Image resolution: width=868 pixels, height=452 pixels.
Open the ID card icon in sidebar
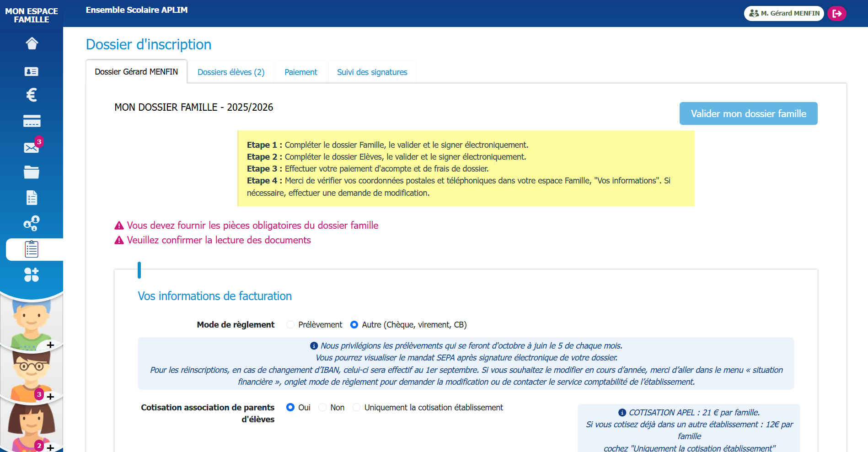coord(32,71)
